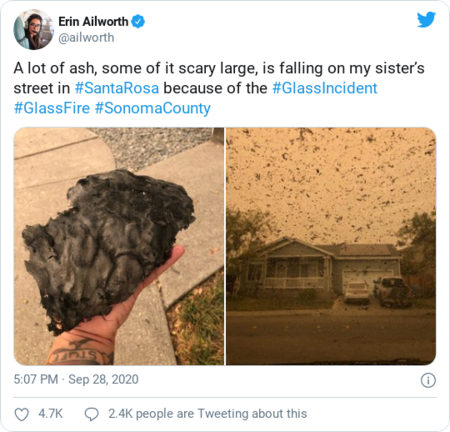Viewport: 450px width, 432px height.
Task: Click the reply speech bubble icon
Action: click(91, 414)
